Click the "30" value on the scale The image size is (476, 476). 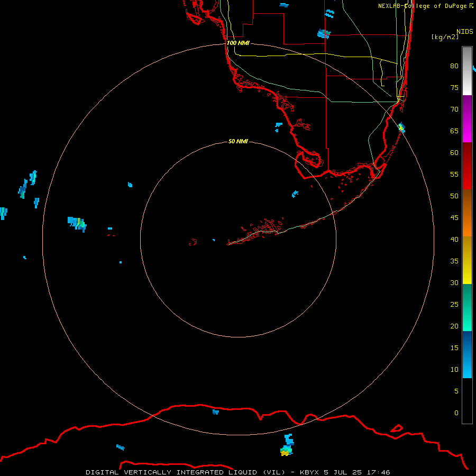point(454,282)
